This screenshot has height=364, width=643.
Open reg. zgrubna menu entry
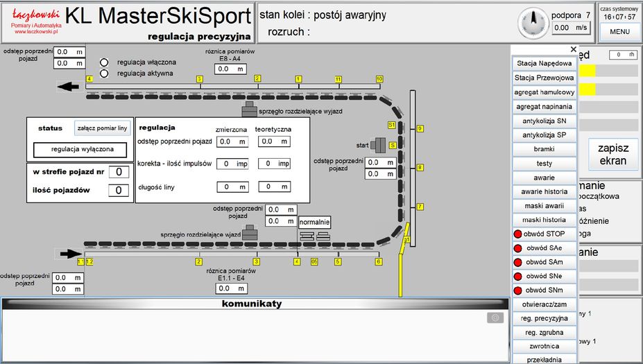pyautogui.click(x=545, y=332)
